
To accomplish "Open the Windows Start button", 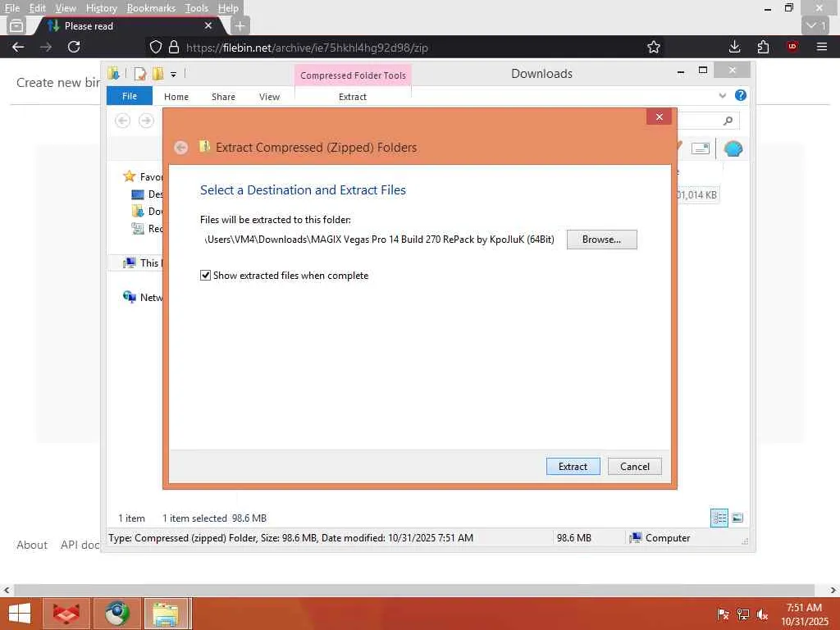I will click(x=20, y=614).
